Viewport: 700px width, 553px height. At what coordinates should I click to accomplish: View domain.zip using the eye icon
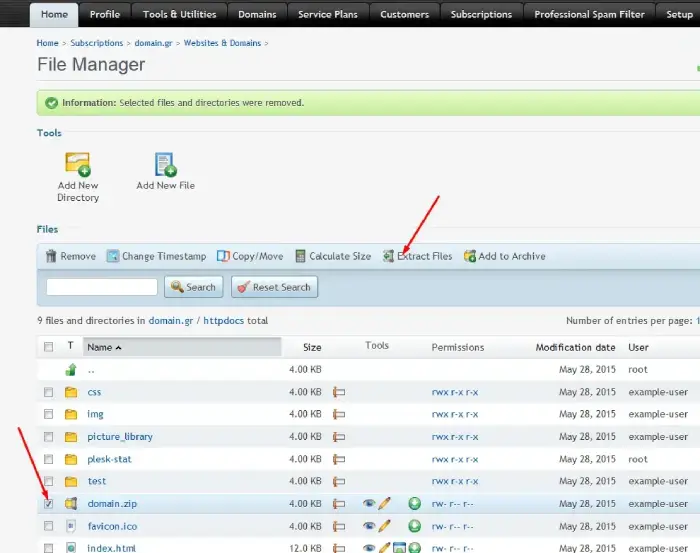[369, 503]
